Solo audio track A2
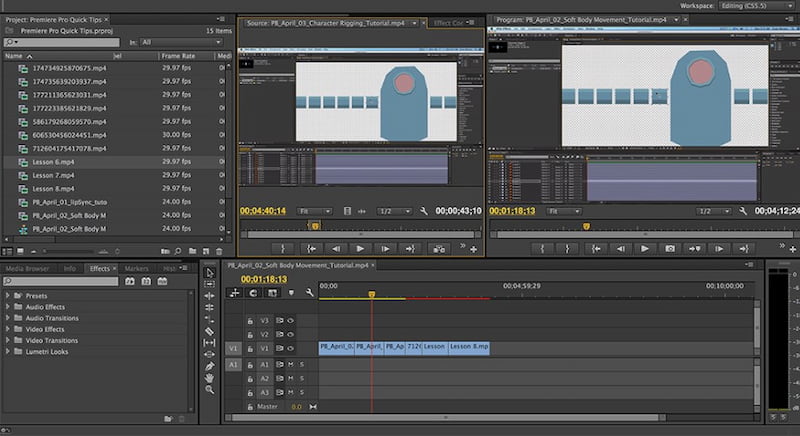This screenshot has height=436, width=800. pos(302,378)
